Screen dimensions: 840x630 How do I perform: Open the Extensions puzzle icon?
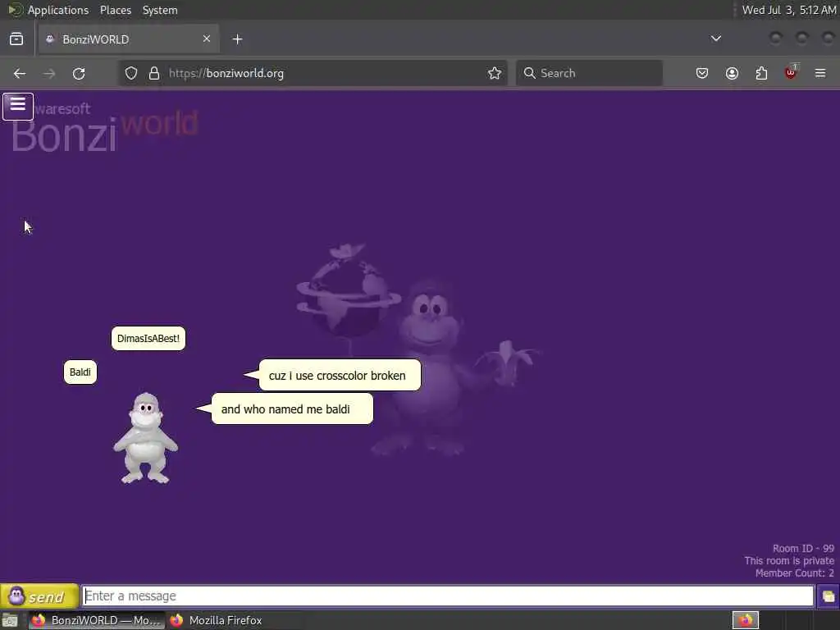pyautogui.click(x=761, y=73)
